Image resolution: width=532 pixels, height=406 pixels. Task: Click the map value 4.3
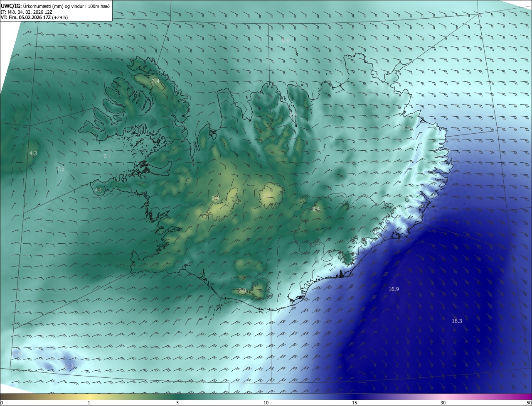coord(33,153)
